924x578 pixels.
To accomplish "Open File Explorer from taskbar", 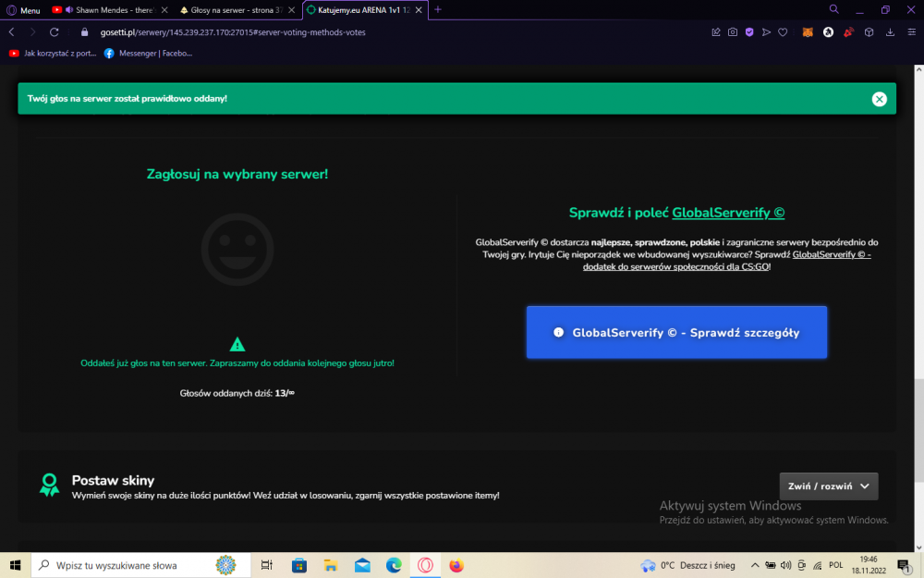I will [x=331, y=565].
